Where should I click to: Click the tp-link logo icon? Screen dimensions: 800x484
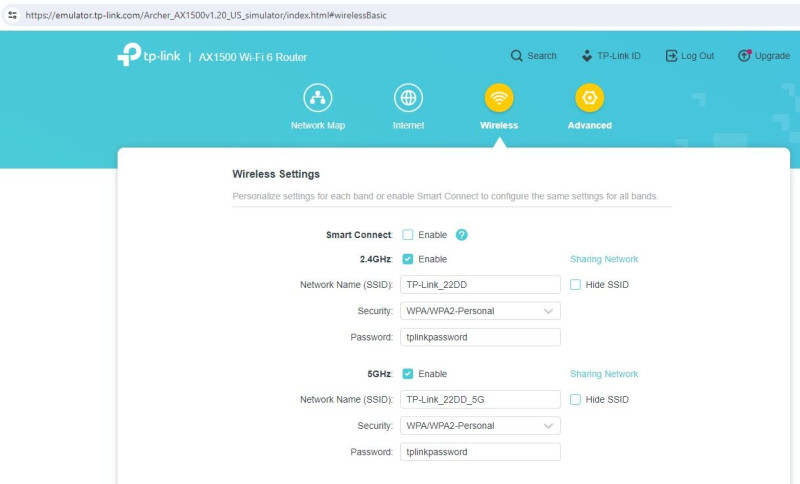click(x=129, y=55)
